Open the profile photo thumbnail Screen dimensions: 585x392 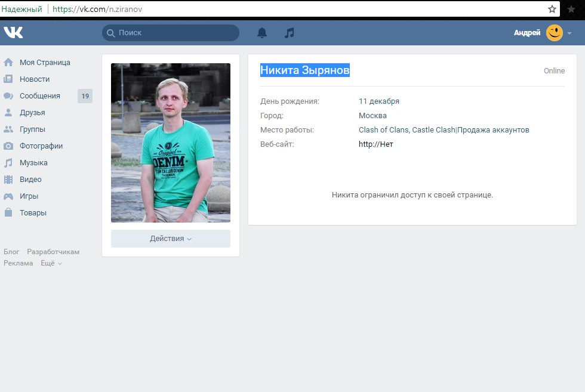(170, 143)
